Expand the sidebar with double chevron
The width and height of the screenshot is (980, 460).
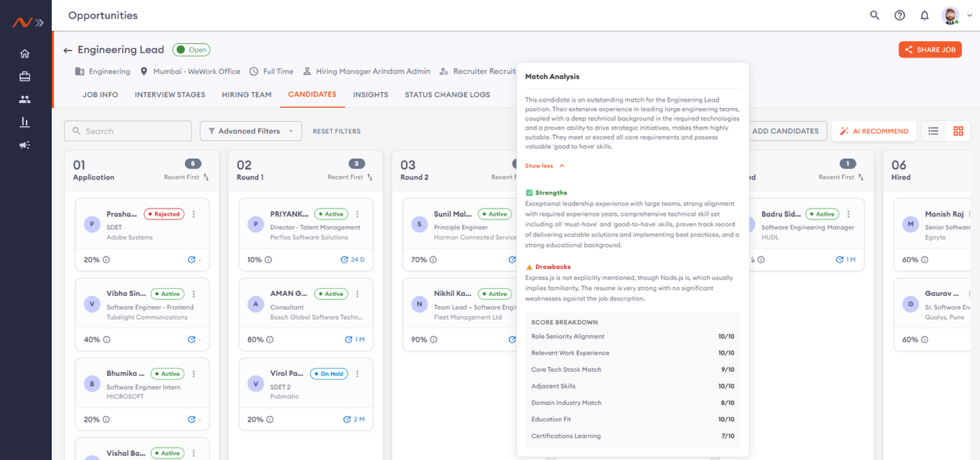(40, 23)
